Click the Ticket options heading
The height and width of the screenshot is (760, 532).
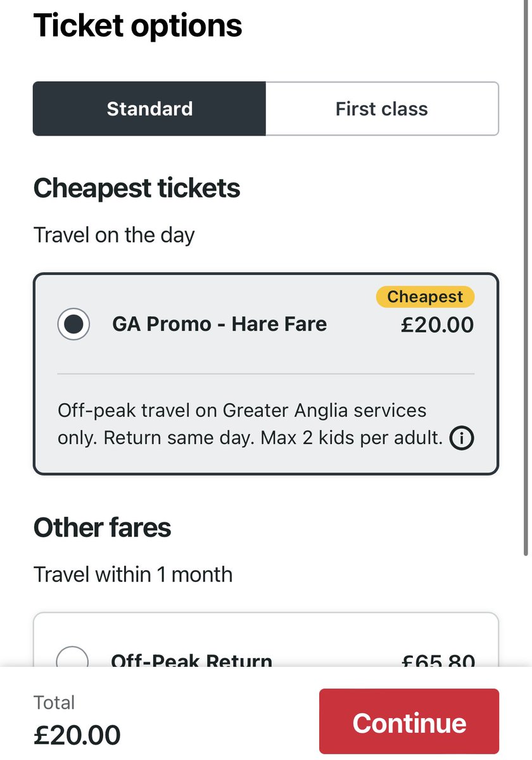(x=137, y=26)
